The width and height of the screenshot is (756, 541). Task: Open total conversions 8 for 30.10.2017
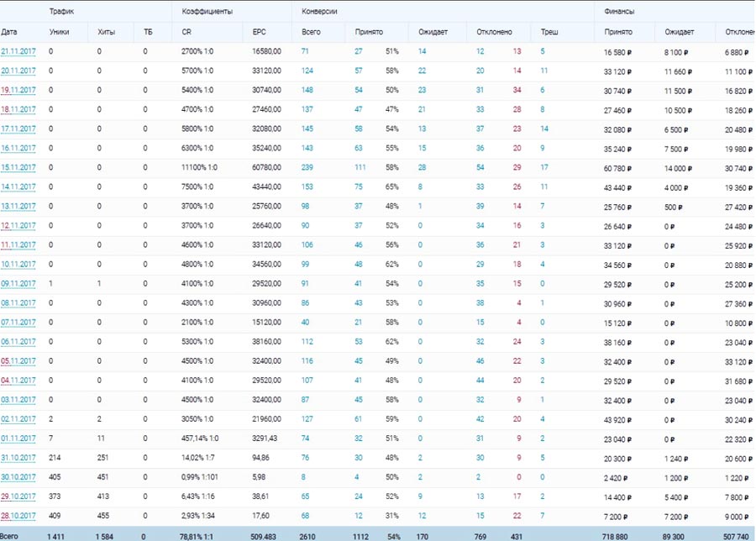tap(303, 477)
